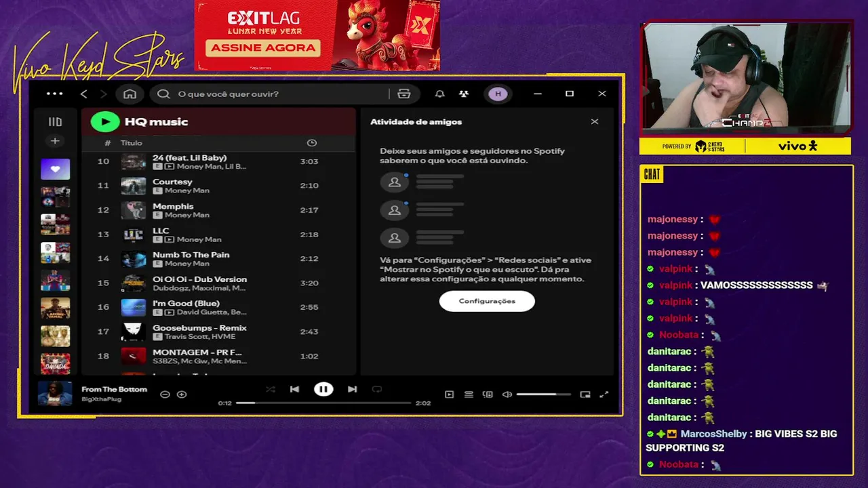
Task: Open the friend activity icon in the top bar
Action: coord(464,94)
